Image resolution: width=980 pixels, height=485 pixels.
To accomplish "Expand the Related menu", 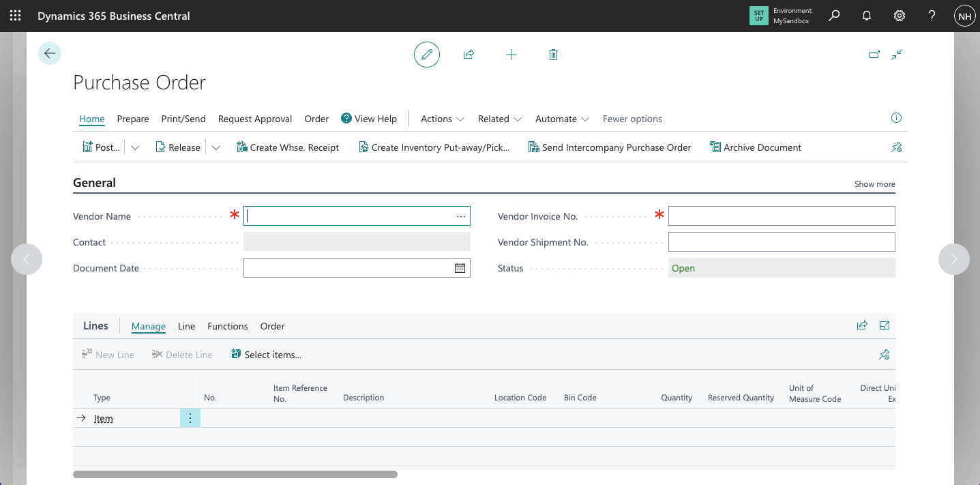I will coord(499,119).
